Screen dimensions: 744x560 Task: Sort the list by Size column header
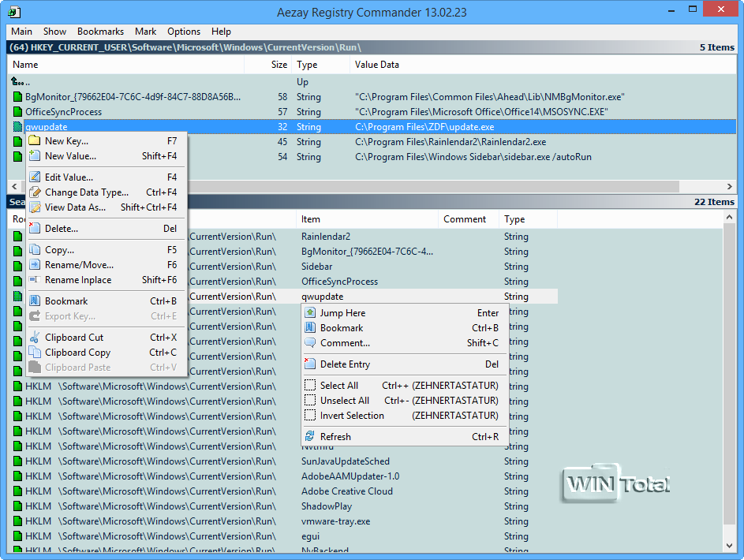279,65
